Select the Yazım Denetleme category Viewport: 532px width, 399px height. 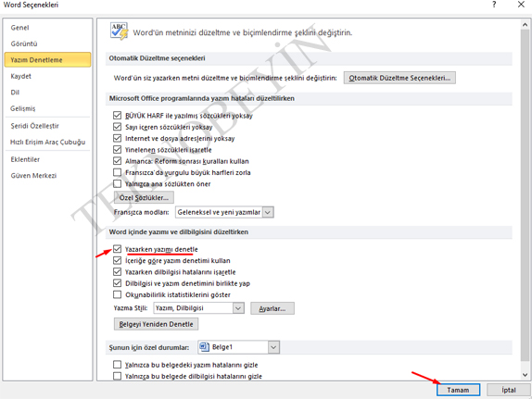click(47, 59)
